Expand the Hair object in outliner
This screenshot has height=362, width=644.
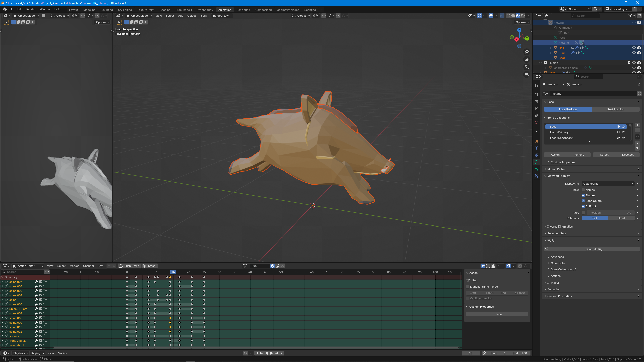click(x=550, y=48)
